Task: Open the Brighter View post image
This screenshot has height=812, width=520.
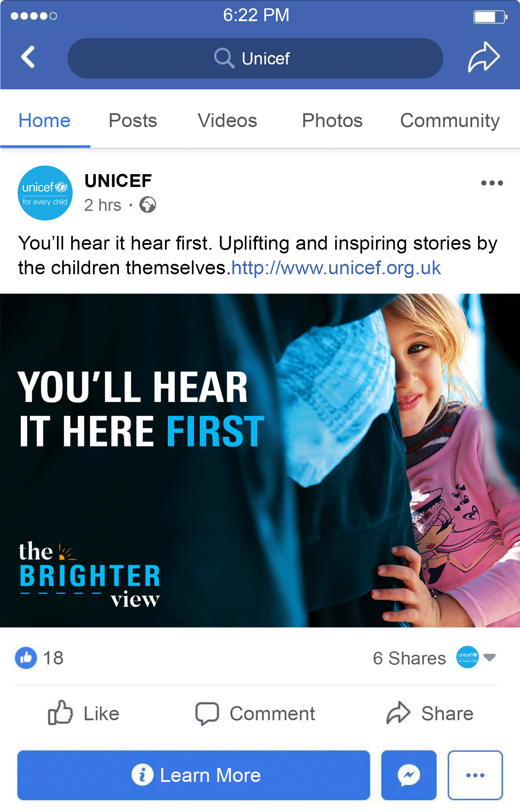Action: [260, 461]
